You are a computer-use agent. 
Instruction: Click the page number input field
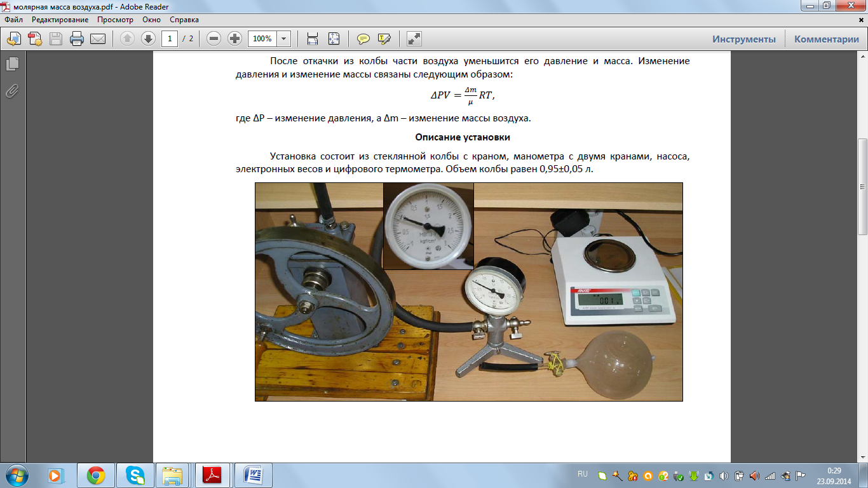click(170, 39)
